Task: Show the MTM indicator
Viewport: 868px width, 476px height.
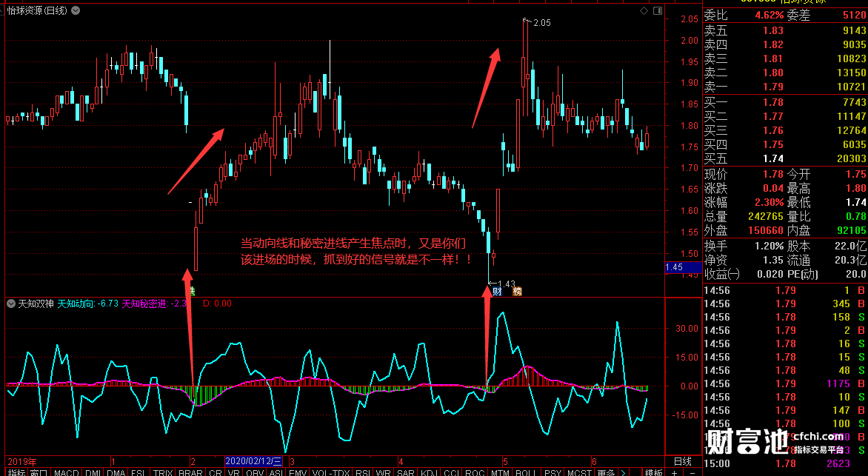Action: pyautogui.click(x=500, y=473)
